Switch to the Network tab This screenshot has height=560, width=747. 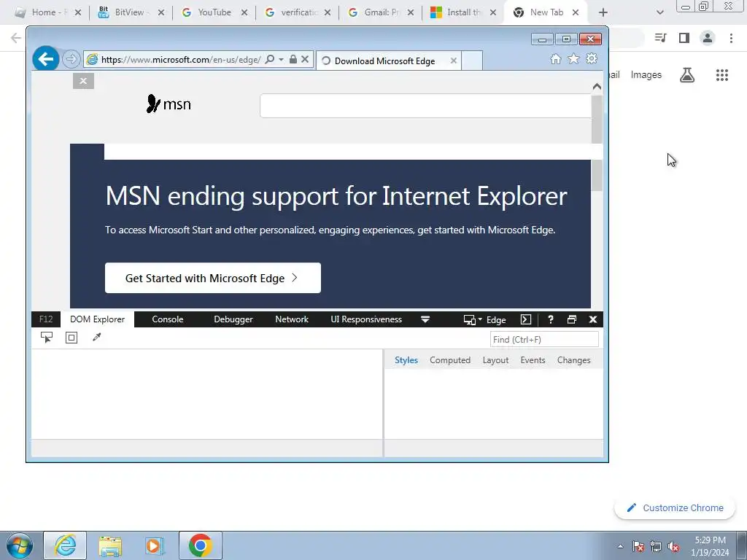292,319
